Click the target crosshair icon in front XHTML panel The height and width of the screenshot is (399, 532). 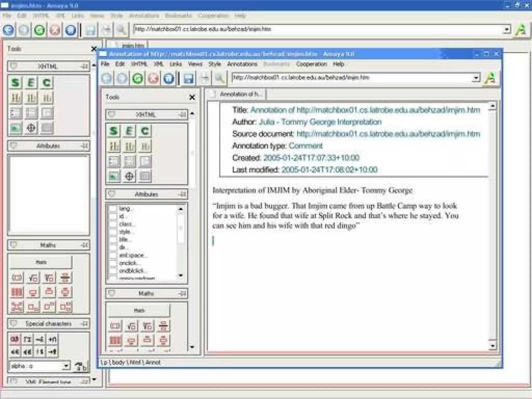pos(129,176)
